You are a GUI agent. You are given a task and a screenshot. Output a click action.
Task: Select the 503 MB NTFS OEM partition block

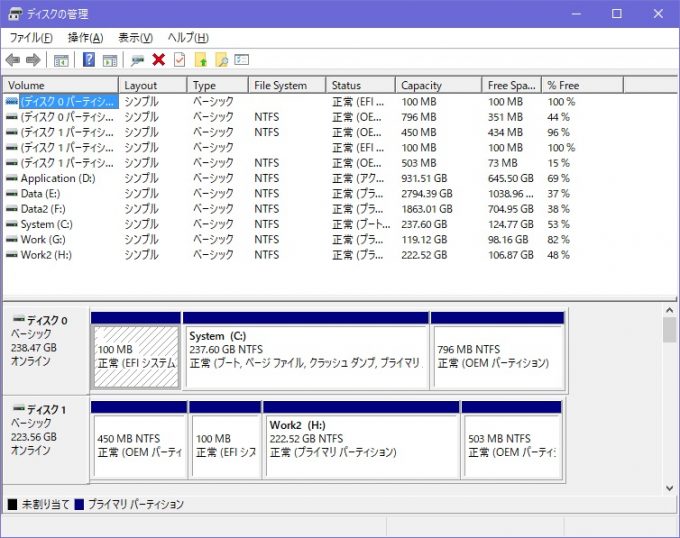(x=512, y=440)
